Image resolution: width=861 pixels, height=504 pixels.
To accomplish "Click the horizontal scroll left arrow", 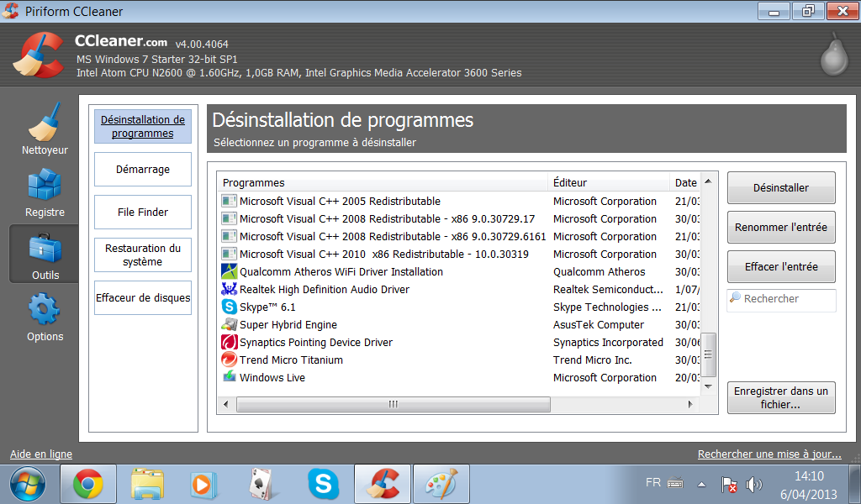I will click(x=225, y=404).
